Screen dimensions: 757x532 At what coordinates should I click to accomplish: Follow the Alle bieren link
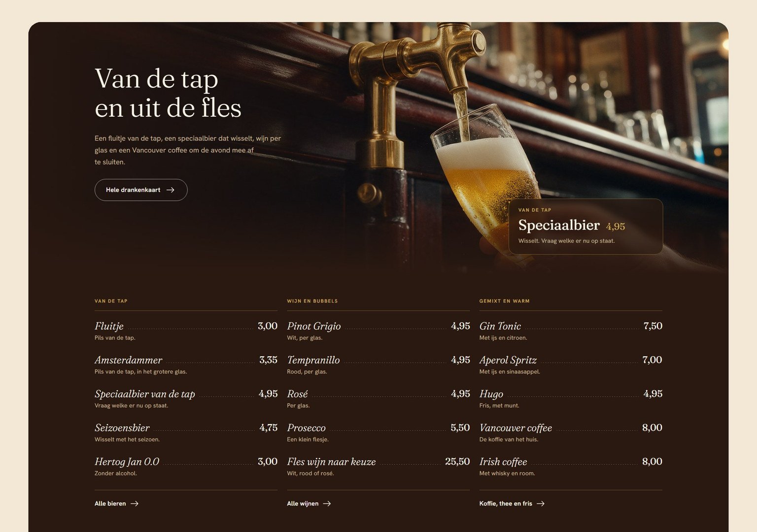[116, 503]
